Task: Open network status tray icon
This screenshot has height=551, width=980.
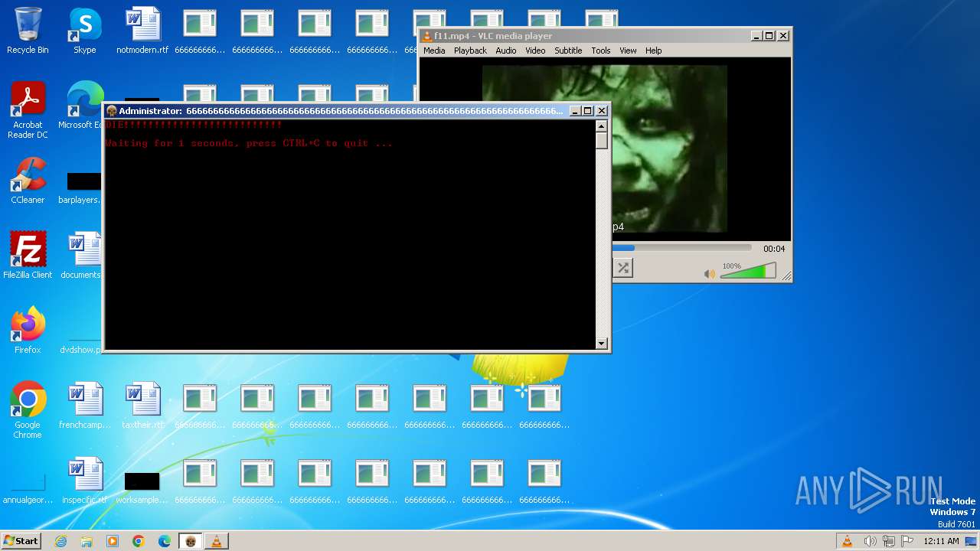Action: tap(888, 541)
